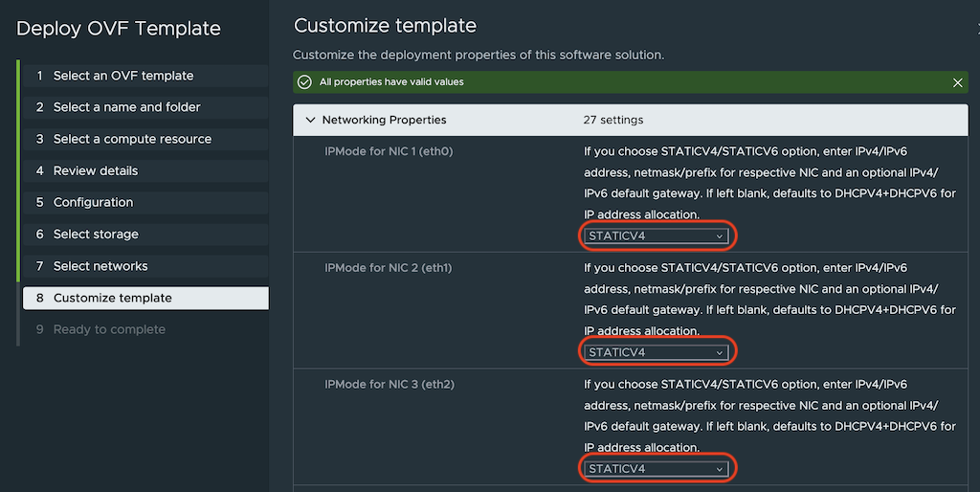Return to step 6 Select storage

96,235
